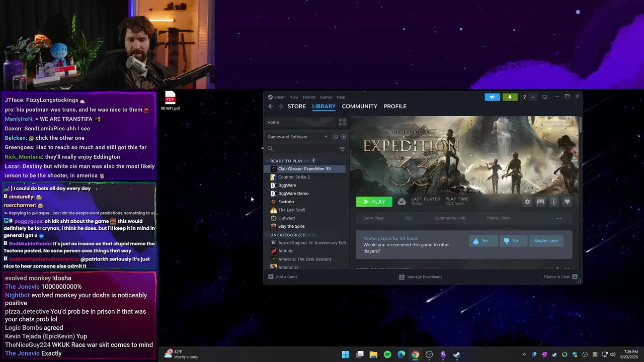Click the question mark help icon
The height and width of the screenshot is (362, 644).
click(x=524, y=97)
